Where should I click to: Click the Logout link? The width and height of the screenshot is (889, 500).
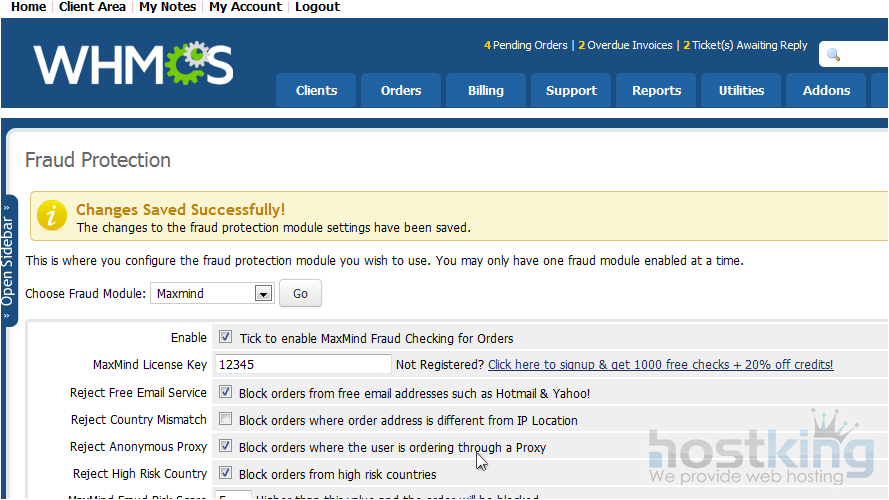317,7
